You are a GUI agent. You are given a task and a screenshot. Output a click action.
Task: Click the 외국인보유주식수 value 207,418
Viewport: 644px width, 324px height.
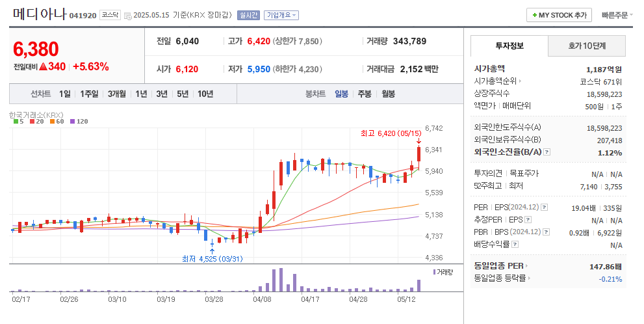pos(610,141)
